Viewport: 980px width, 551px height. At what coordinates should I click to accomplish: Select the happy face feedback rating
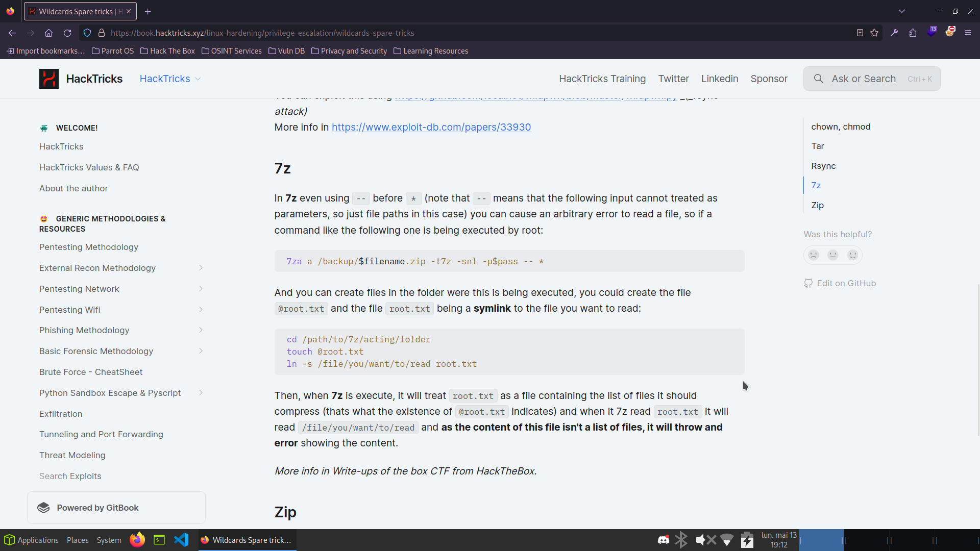click(x=853, y=255)
